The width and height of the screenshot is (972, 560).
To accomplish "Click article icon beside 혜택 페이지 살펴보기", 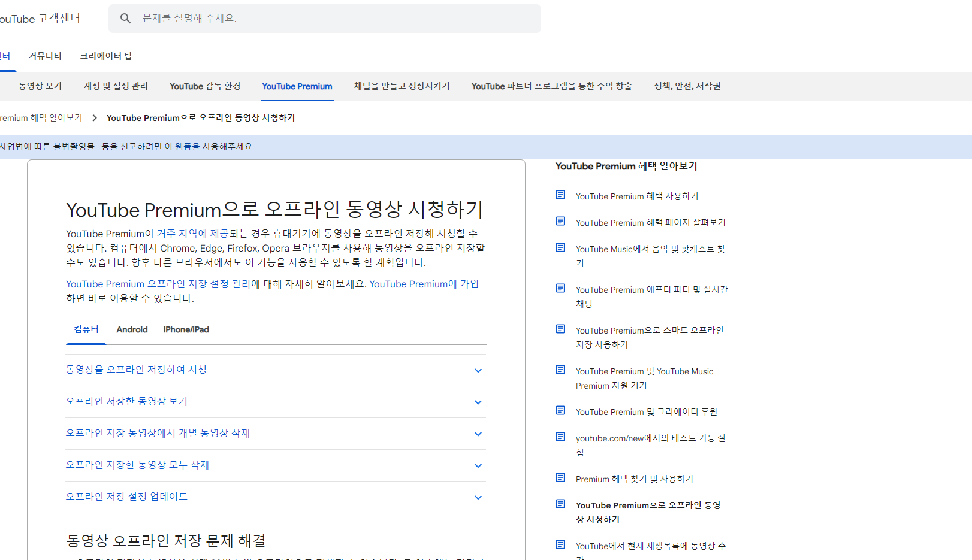I will coord(560,221).
